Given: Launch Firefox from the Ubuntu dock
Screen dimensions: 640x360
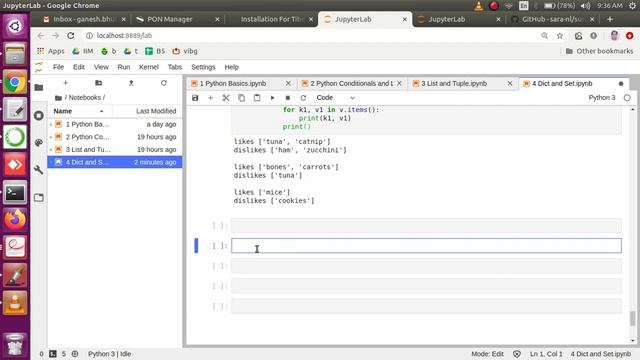Looking at the screenshot, I should tap(15, 219).
